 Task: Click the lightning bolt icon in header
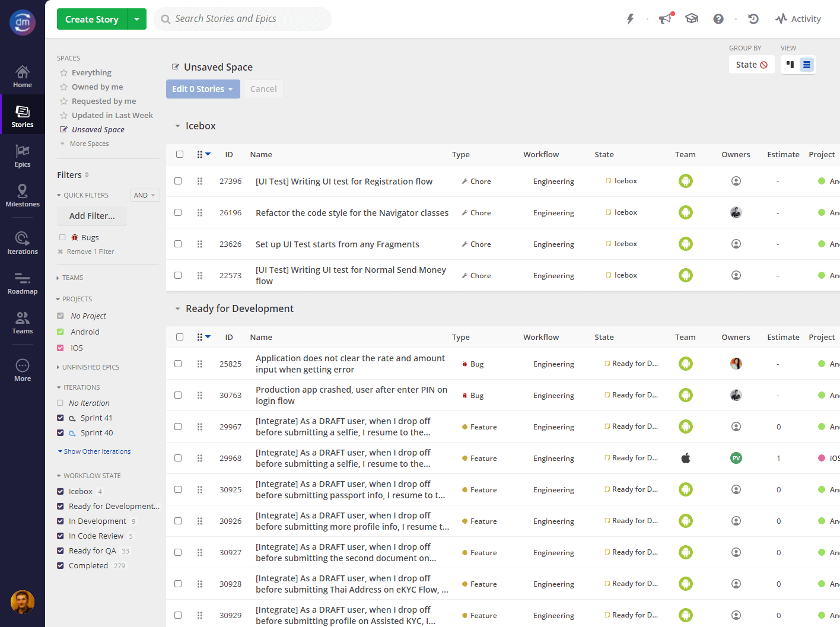(630, 19)
